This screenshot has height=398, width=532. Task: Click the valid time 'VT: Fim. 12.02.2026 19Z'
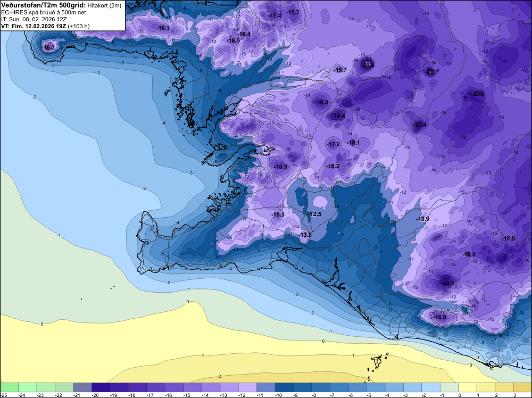point(34,26)
